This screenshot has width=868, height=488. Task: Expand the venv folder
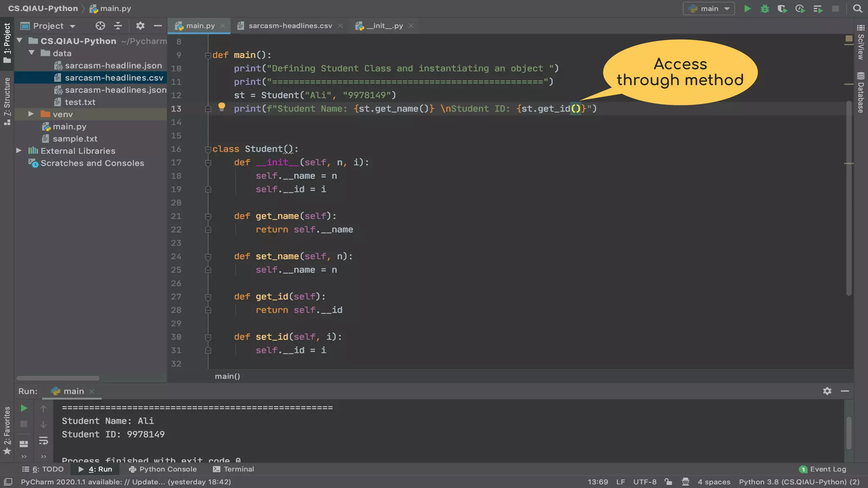tap(31, 114)
